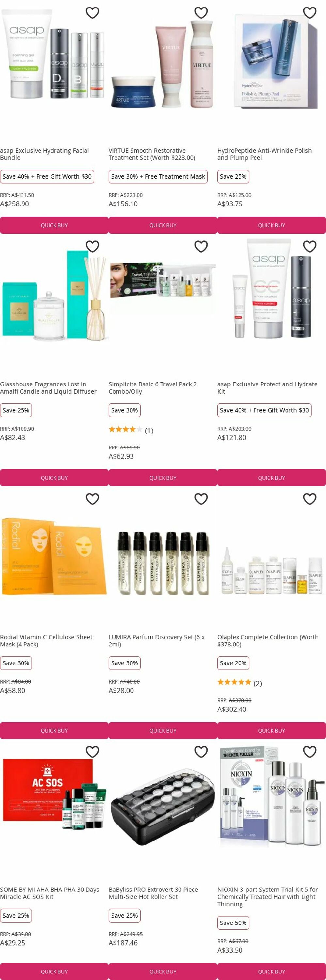Quick buy the LUMIRA Parfum Discovery Set
Viewport: 326px width, 980px height.
(x=163, y=730)
